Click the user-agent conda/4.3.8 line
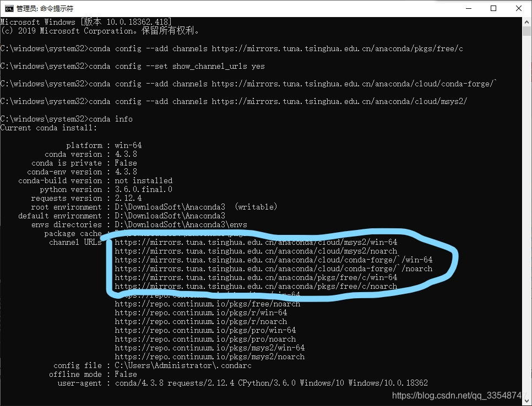Viewport: 532px width, 406px height. point(243,383)
